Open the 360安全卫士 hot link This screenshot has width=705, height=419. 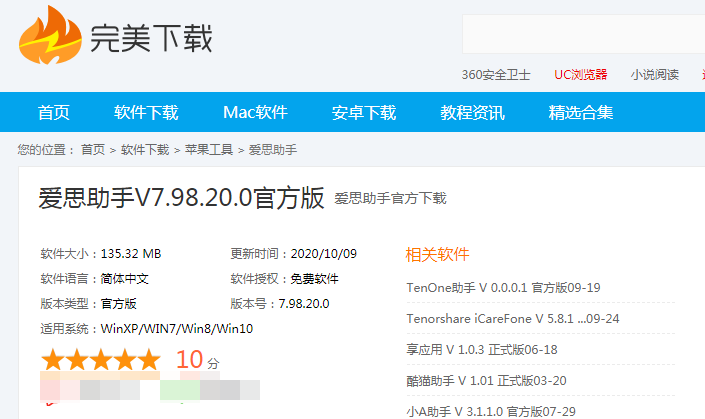[x=496, y=75]
